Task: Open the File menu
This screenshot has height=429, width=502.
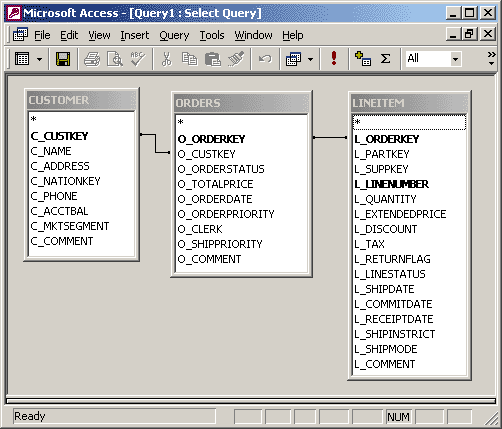Action: pos(42,35)
